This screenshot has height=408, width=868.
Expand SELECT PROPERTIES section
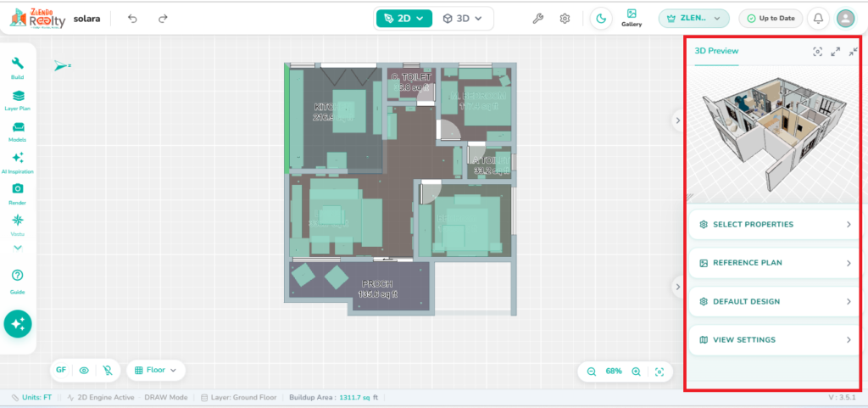click(773, 224)
